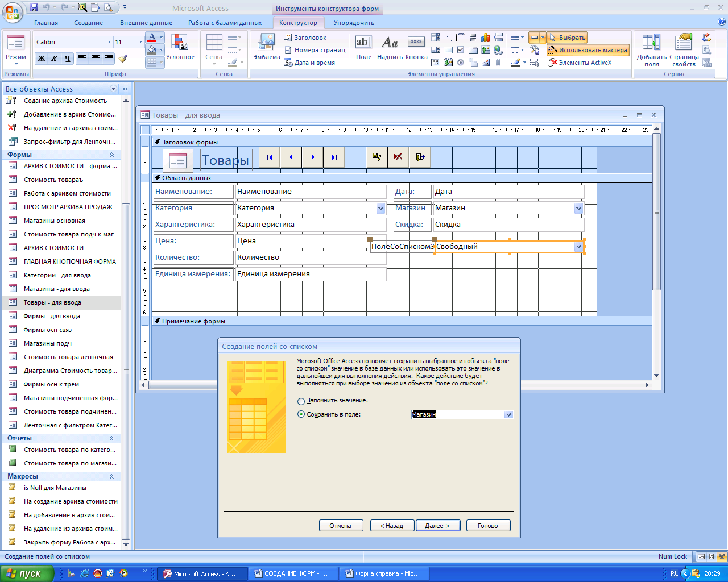Click the Скидка text field on form
The height and width of the screenshot is (582, 728).
tap(508, 225)
